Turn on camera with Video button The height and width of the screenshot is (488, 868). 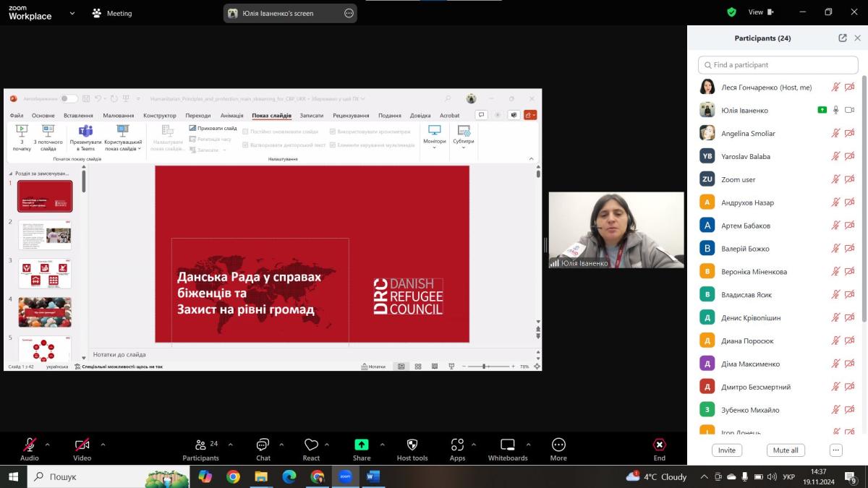coord(82,445)
